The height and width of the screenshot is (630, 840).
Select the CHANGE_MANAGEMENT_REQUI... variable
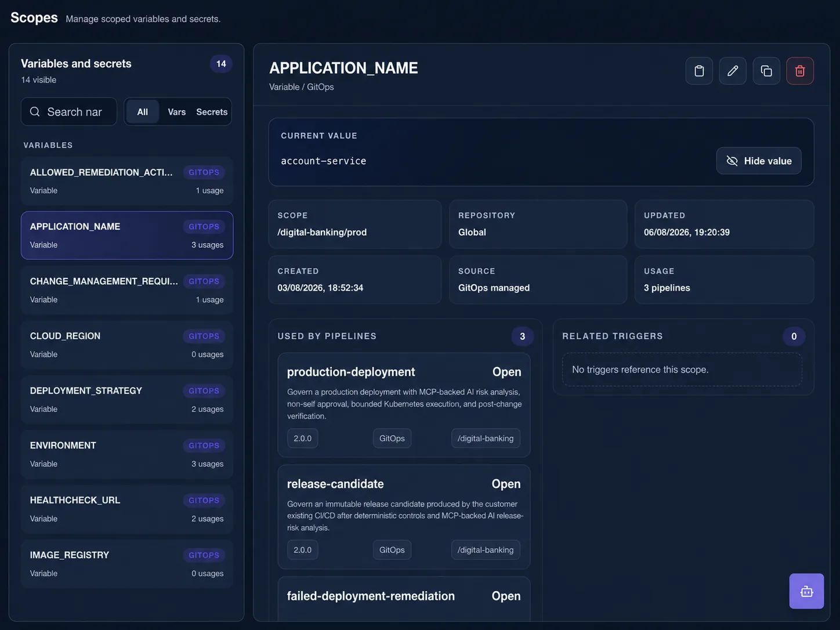tap(127, 290)
